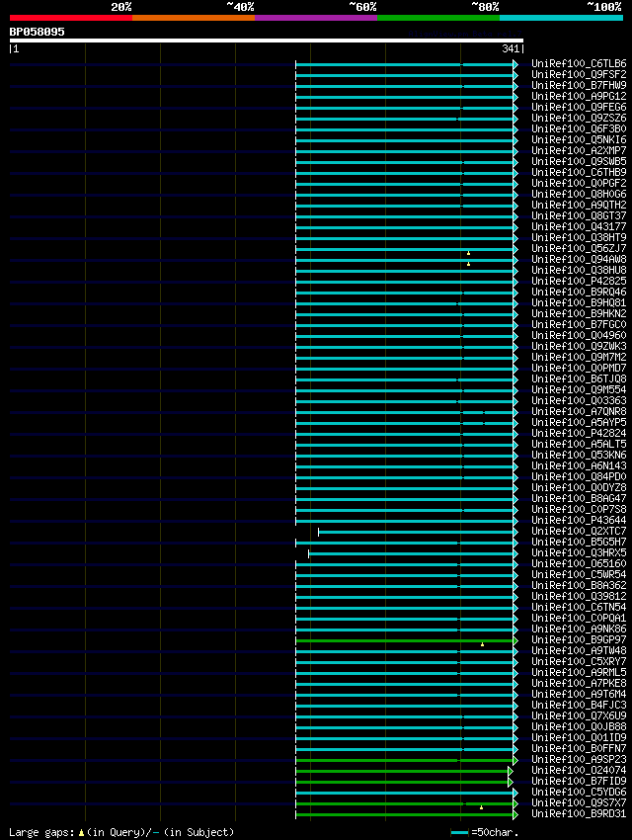This screenshot has height=840, width=632.
Task: Open hit UniRef100_C6THB9
Action: [579, 173]
